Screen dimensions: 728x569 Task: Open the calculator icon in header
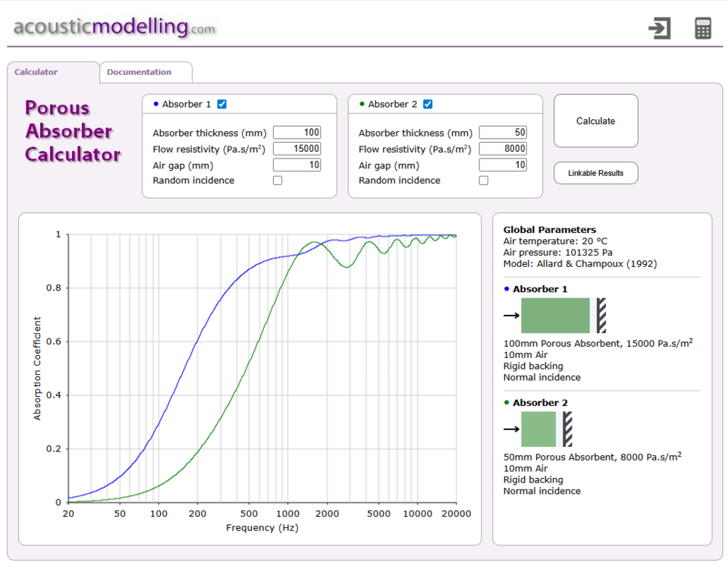pyautogui.click(x=703, y=28)
